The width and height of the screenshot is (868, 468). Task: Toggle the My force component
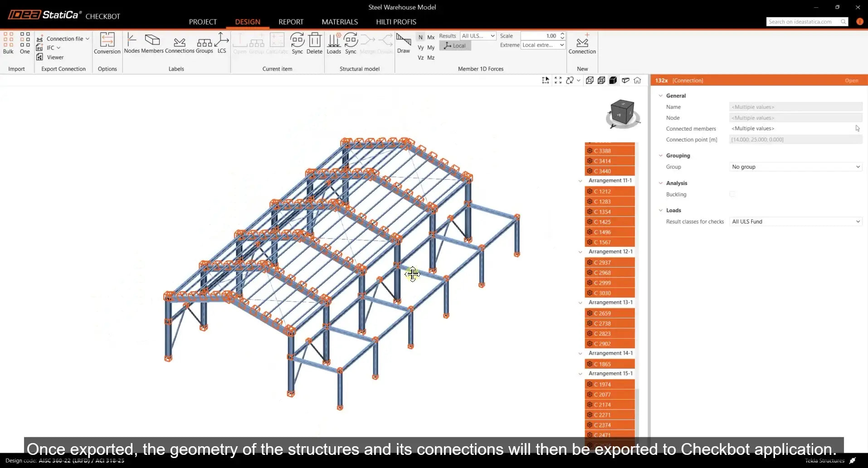(431, 48)
